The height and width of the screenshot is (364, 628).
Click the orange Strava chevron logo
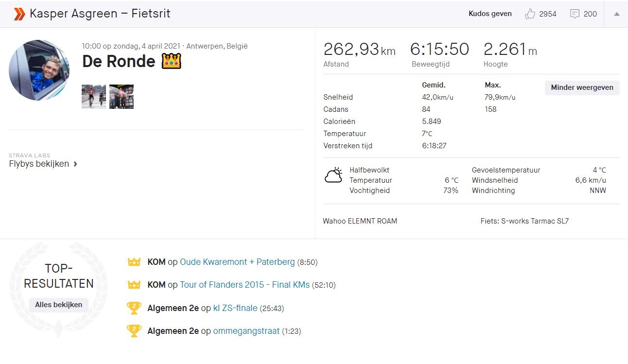click(19, 14)
